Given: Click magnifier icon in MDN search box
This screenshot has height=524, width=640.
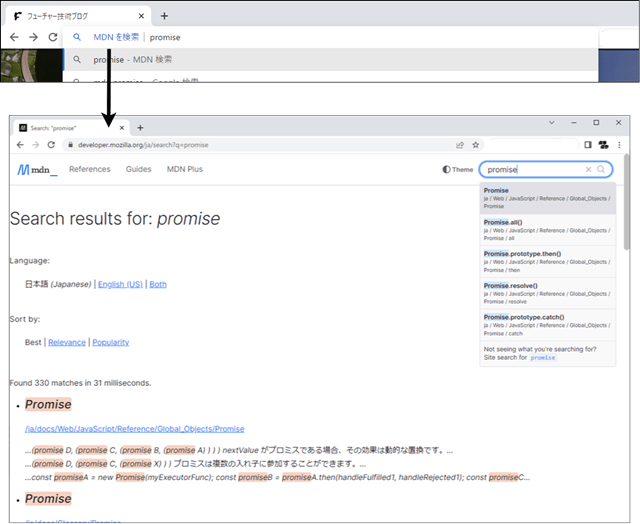Looking at the screenshot, I should 601,169.
